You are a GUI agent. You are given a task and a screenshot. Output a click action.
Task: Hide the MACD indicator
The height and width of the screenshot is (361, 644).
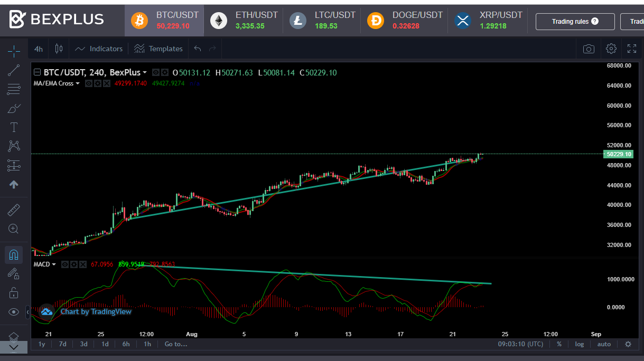click(65, 264)
